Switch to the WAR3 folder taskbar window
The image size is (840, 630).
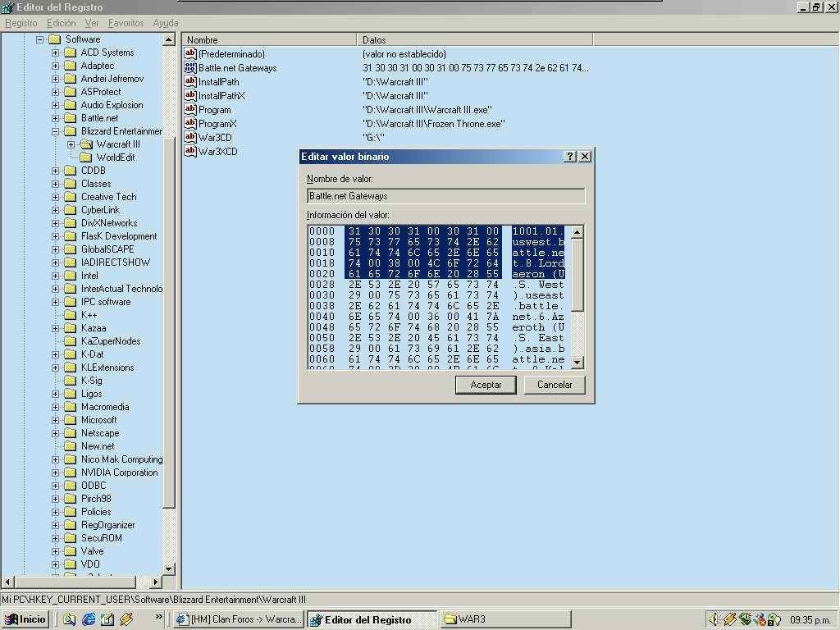click(x=505, y=619)
